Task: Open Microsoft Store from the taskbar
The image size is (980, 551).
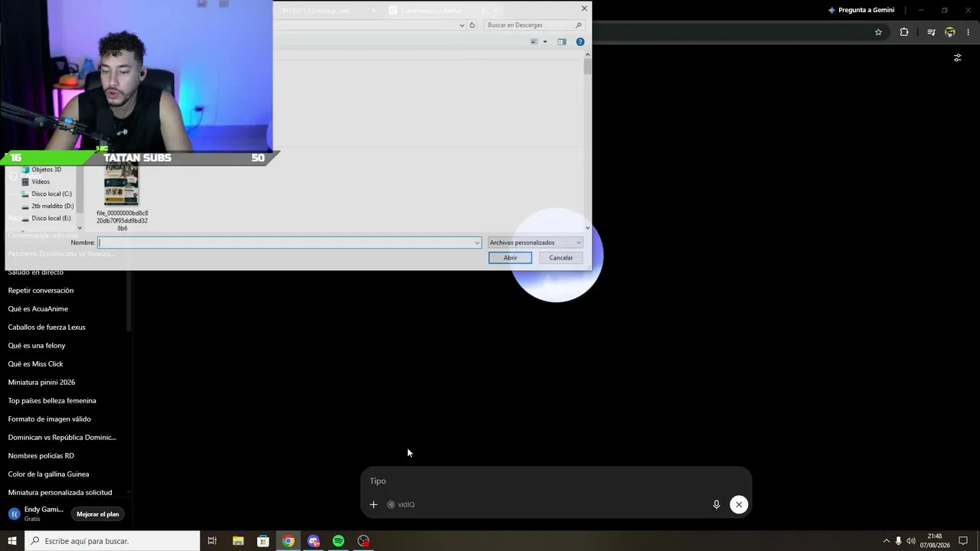Action: 263,541
